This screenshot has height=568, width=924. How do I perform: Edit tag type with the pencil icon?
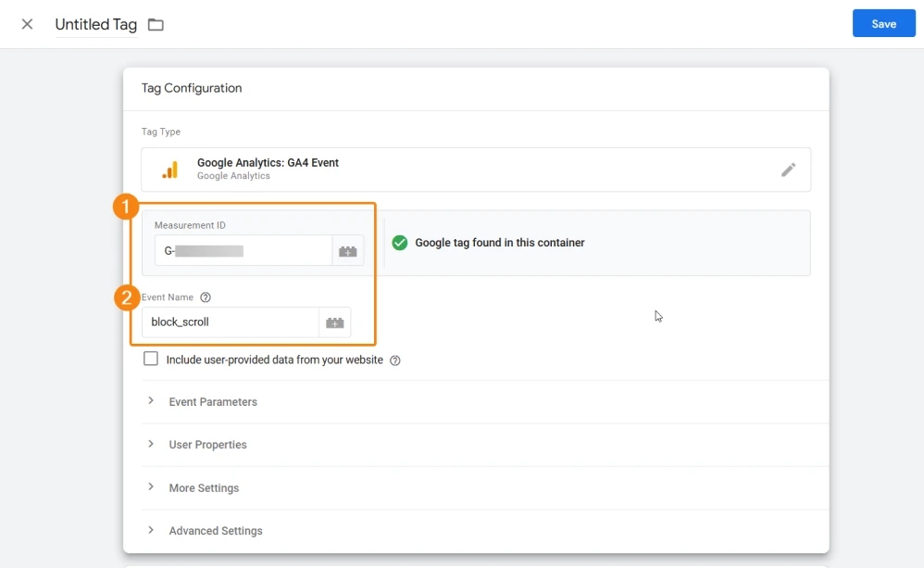click(789, 170)
